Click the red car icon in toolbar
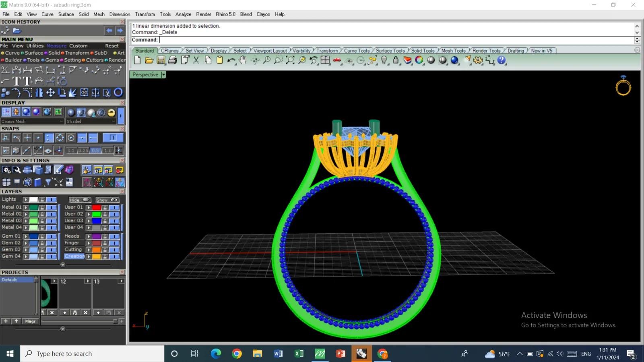This screenshot has width=644, height=362. coord(337,60)
